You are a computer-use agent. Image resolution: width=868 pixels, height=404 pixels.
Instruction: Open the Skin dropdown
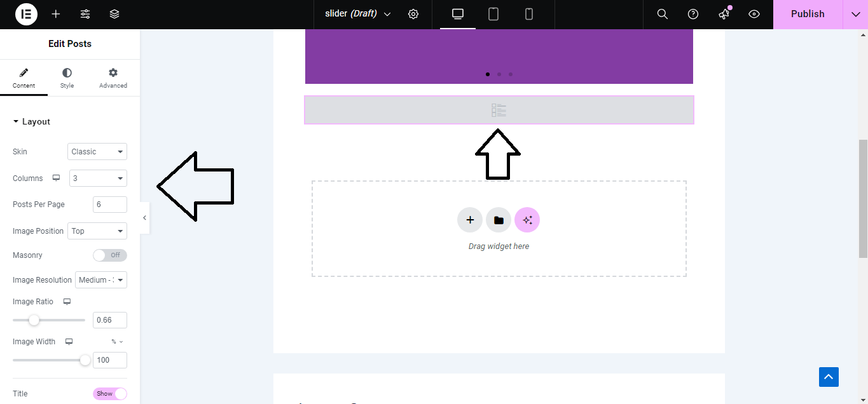97,152
